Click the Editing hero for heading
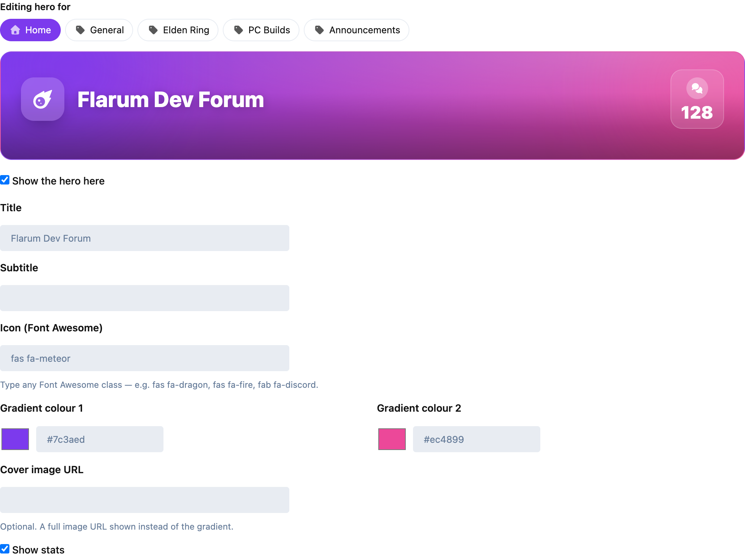Image resolution: width=745 pixels, height=560 pixels. (x=35, y=7)
